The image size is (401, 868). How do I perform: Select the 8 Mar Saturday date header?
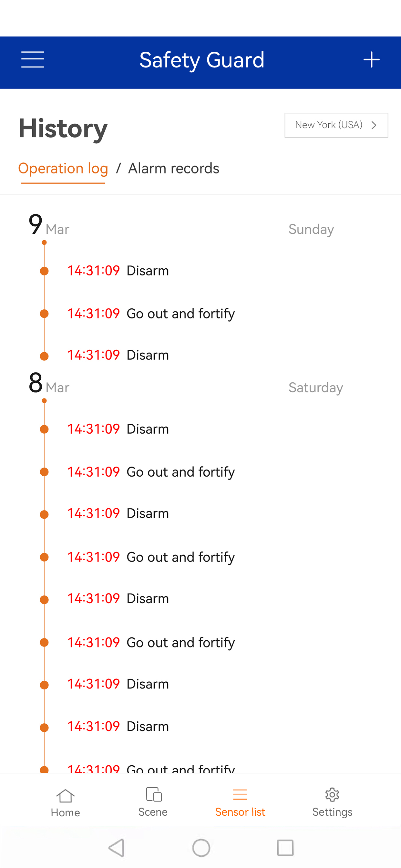[186, 383]
